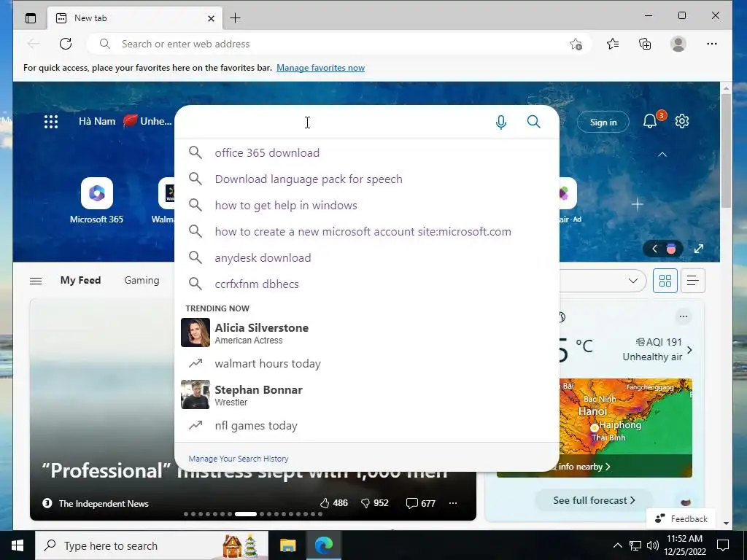Screen dimensions: 747x560
Task: Open the Windows Start menu
Action: pyautogui.click(x=18, y=545)
